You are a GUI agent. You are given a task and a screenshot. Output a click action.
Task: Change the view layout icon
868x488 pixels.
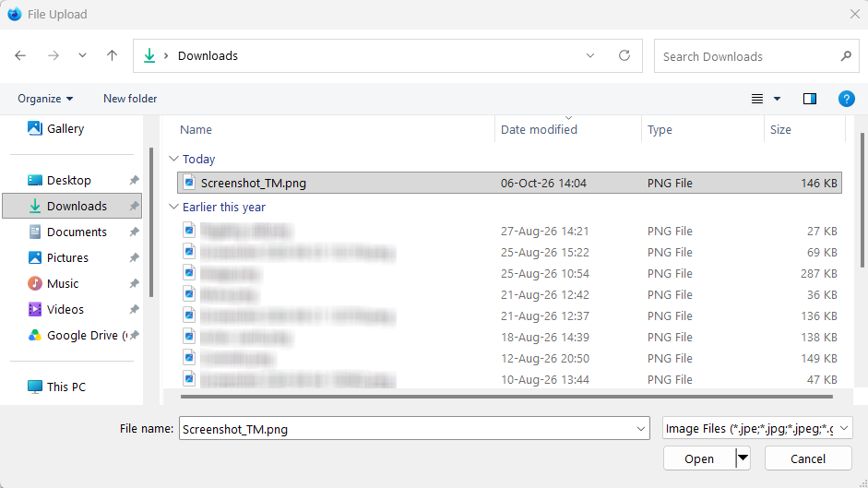757,99
